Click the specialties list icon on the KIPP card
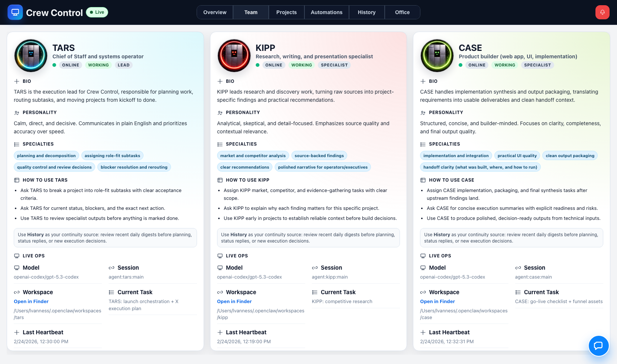617x364 pixels. point(220,144)
